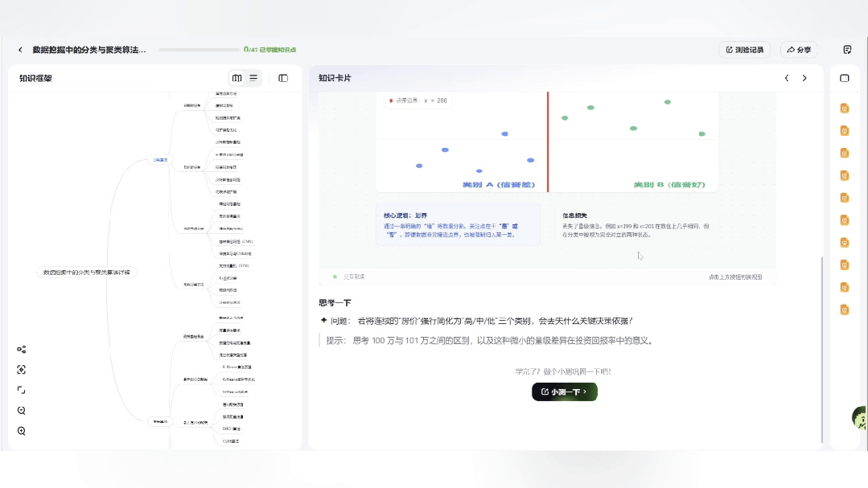This screenshot has height=488, width=868.
Task: Click the 分享 share button
Action: [798, 49]
